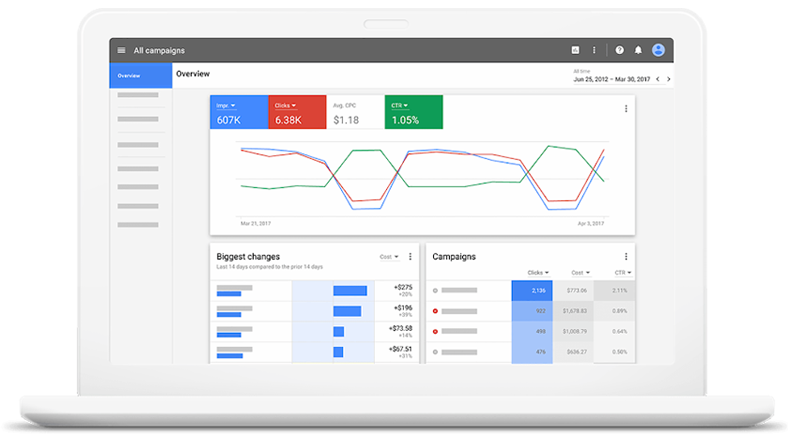Open the user account avatar

coord(658,50)
